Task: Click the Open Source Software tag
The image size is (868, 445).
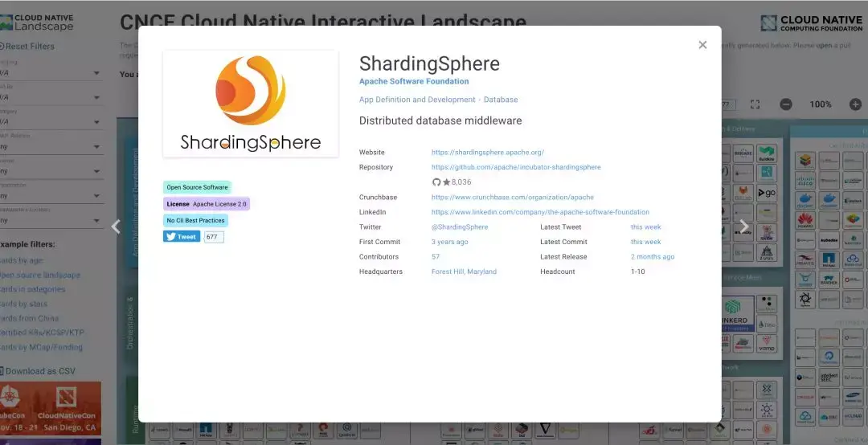Action: pyautogui.click(x=197, y=188)
